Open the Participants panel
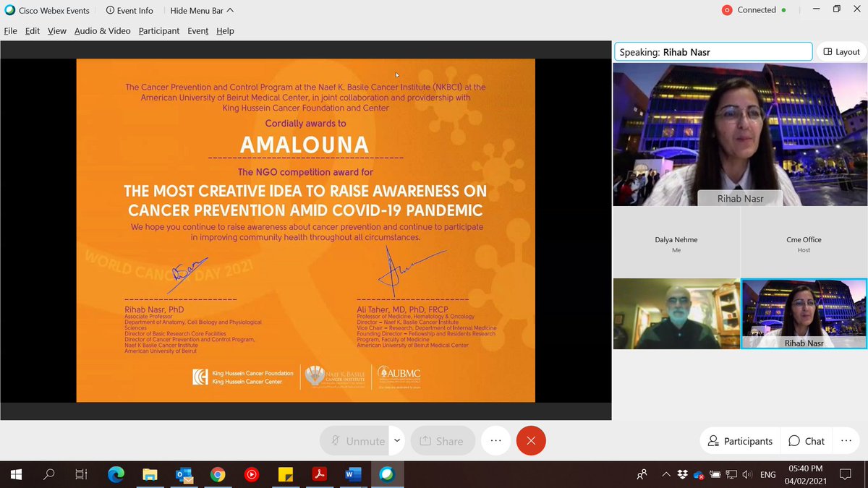Screen dimensions: 868x488 tap(740, 441)
